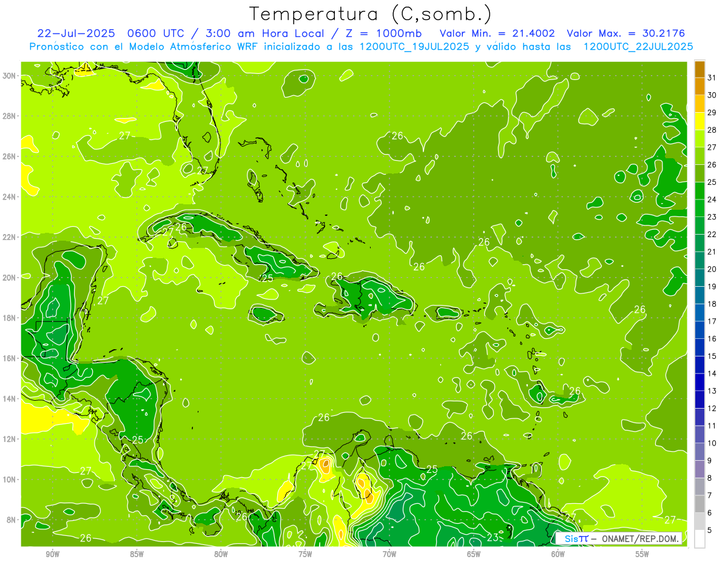The height and width of the screenshot is (562, 728).
Task: Click the 18N latitude axis label
Action: [x=10, y=318]
